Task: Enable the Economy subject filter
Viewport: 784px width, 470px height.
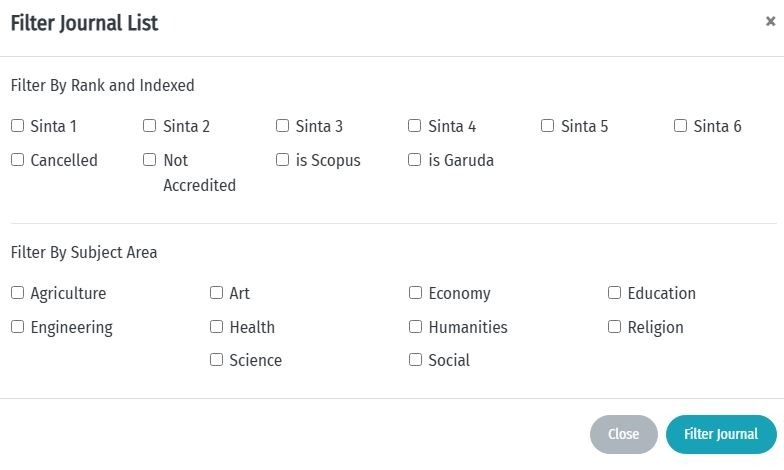Action: (x=415, y=293)
